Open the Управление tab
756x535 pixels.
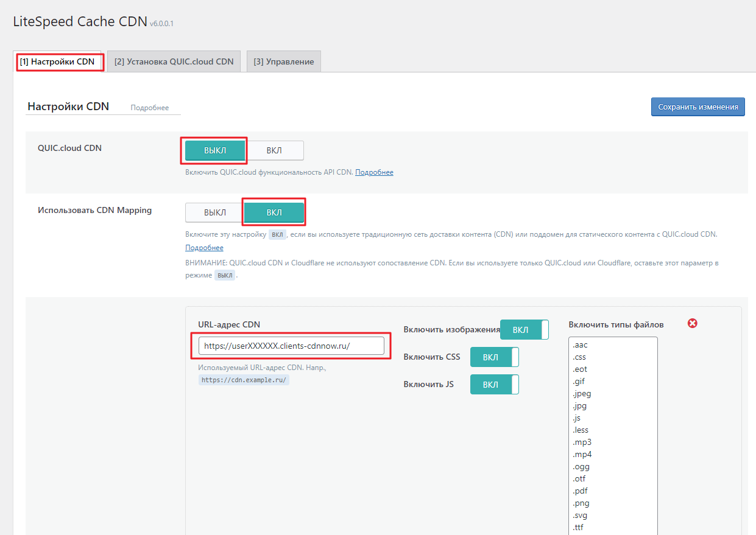pos(283,61)
